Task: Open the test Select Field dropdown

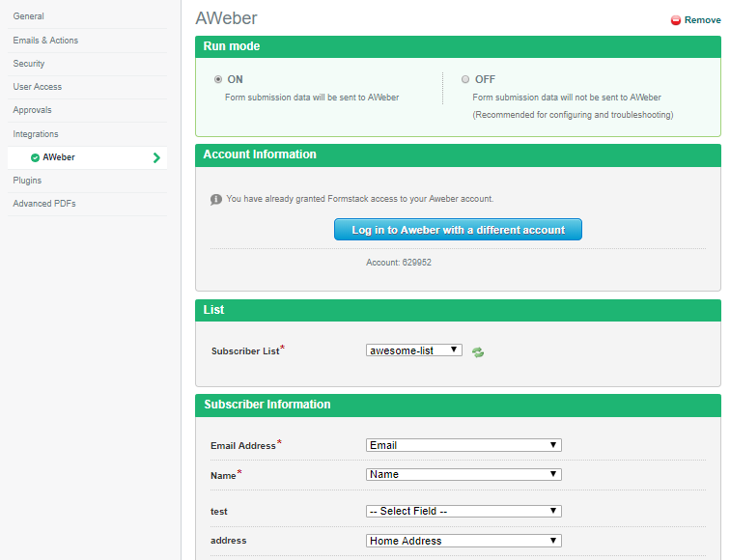Action: tap(463, 511)
